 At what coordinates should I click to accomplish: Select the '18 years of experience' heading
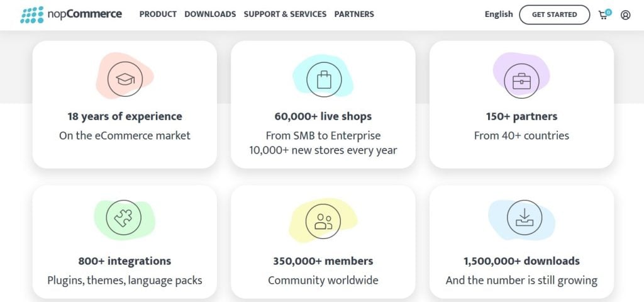pos(125,116)
